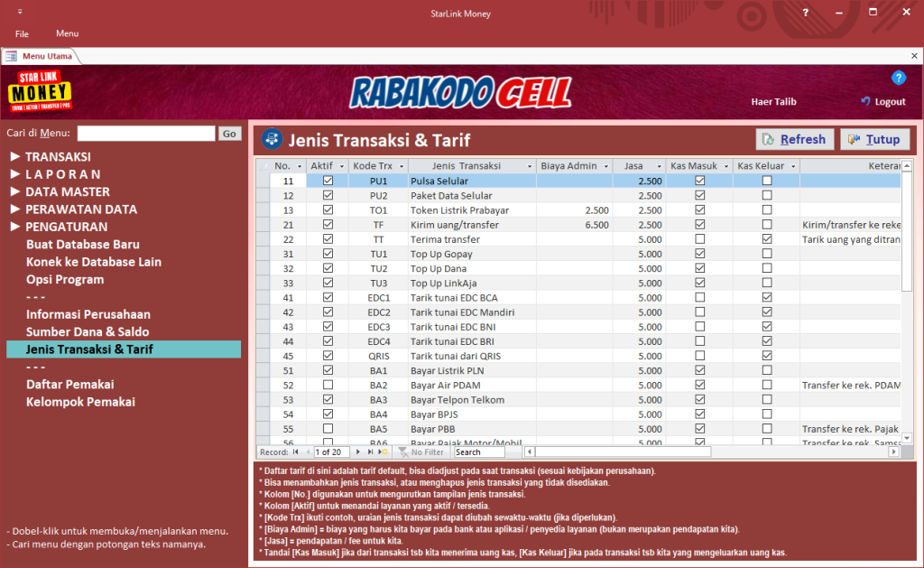
Task: Click the Go search button
Action: [x=229, y=134]
